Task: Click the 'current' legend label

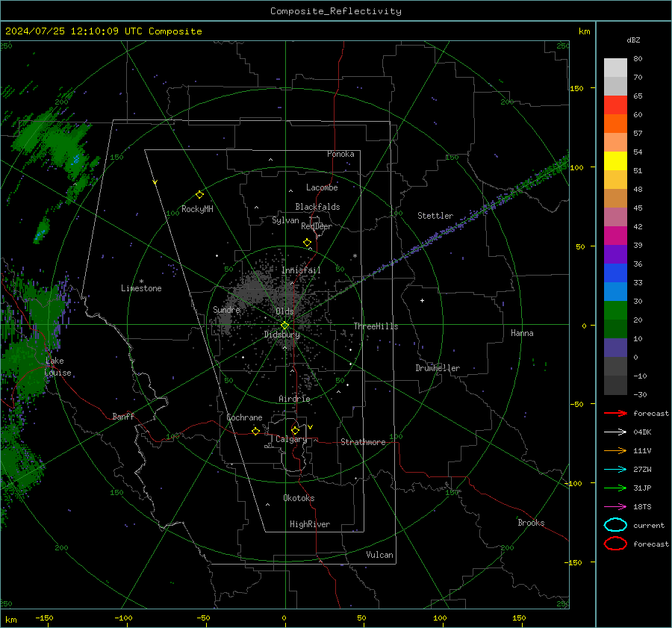Action: coord(649,525)
